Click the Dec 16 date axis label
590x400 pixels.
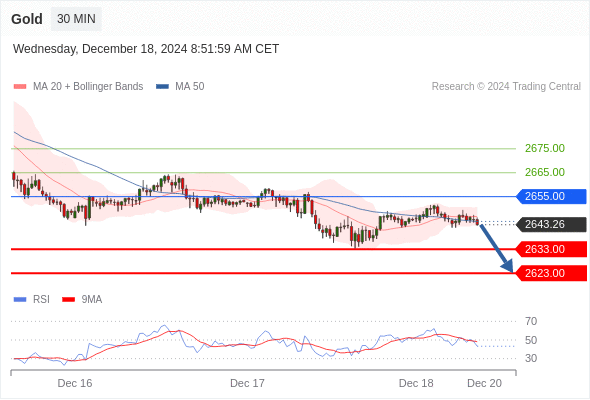point(75,383)
